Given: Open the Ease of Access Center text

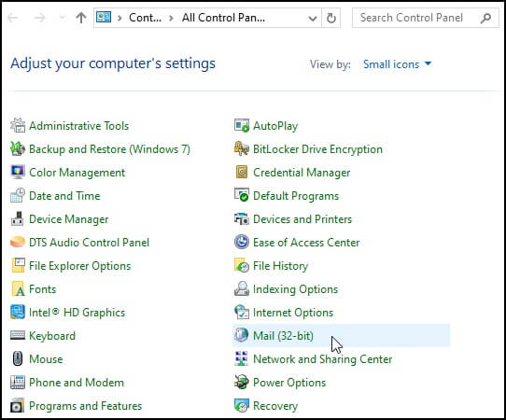Looking at the screenshot, I should click(306, 243).
